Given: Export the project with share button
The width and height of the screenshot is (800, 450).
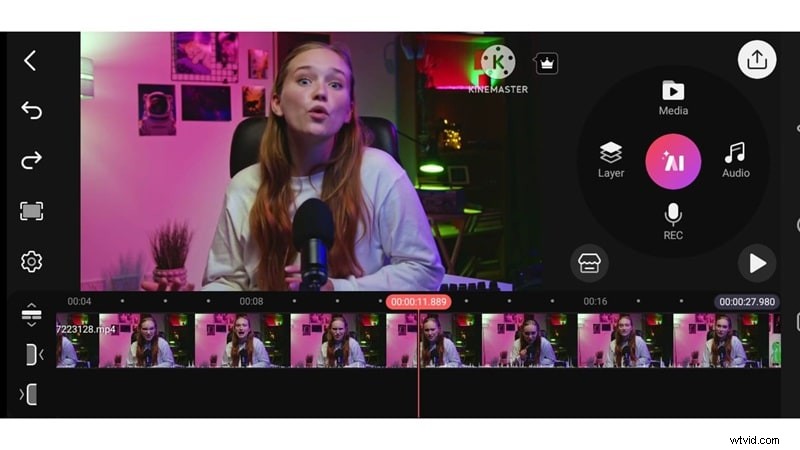Looking at the screenshot, I should tap(757, 60).
